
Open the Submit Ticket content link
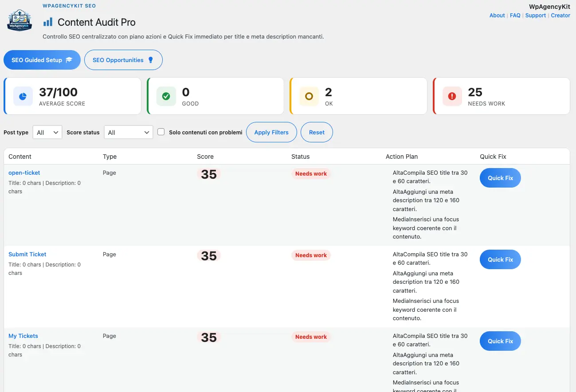(x=27, y=254)
